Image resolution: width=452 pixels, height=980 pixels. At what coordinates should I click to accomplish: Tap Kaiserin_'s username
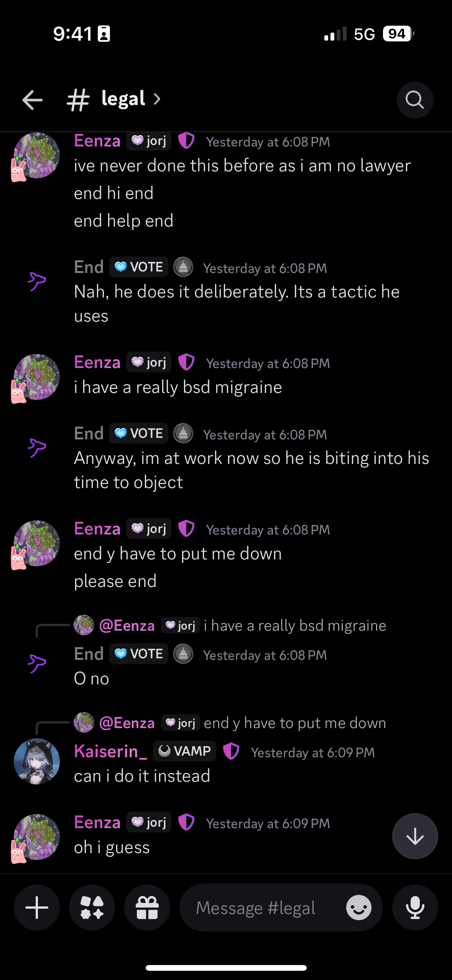[110, 751]
